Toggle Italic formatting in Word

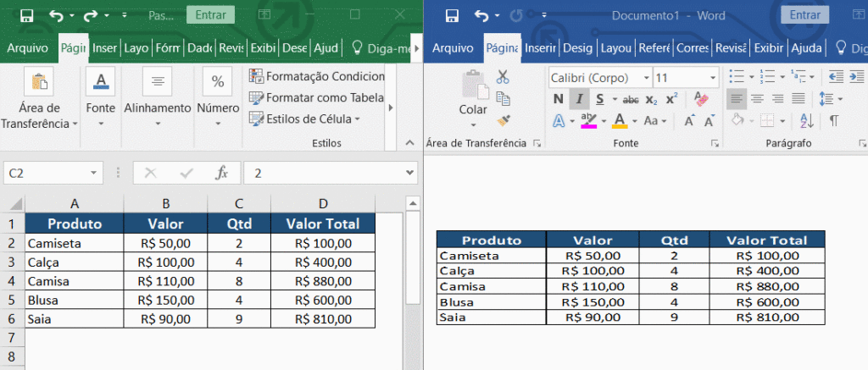[x=579, y=99]
